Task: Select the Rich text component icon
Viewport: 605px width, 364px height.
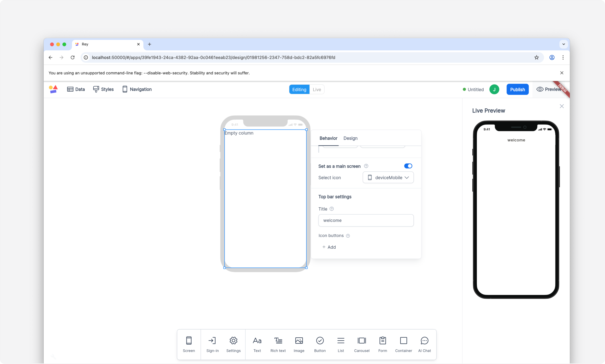Action: click(x=278, y=344)
